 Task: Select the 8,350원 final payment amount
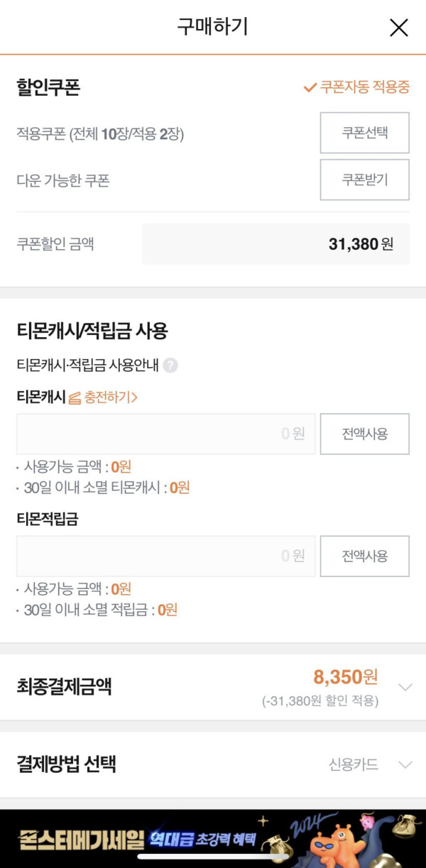click(x=345, y=676)
